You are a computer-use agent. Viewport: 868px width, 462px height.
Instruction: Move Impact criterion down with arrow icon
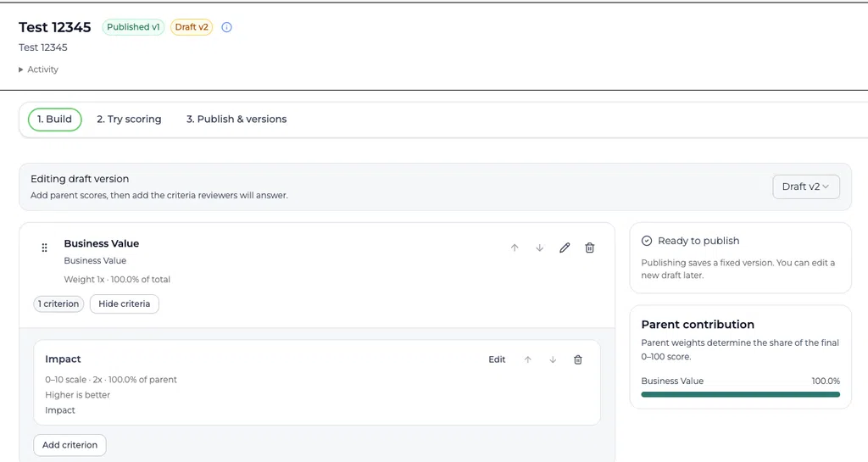pos(553,359)
